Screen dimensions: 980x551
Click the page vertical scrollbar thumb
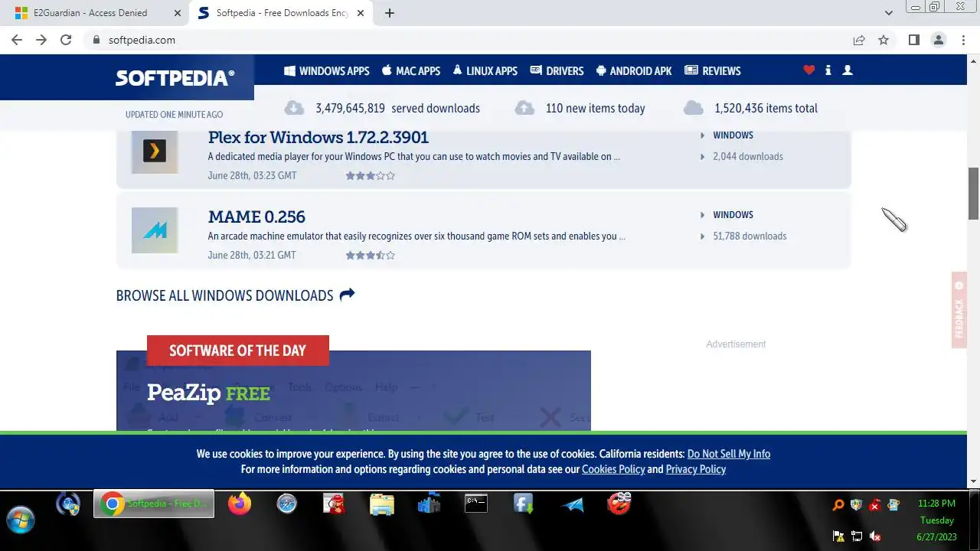click(x=974, y=193)
